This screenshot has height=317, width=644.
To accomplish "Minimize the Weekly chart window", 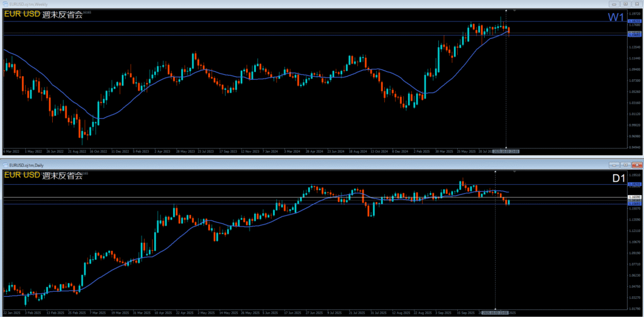I will 613,4.
